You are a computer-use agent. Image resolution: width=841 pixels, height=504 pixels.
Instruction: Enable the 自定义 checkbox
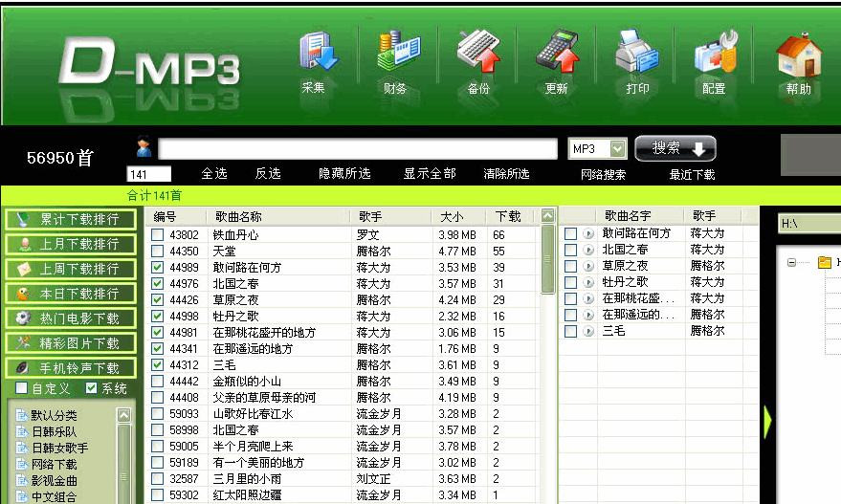click(21, 387)
